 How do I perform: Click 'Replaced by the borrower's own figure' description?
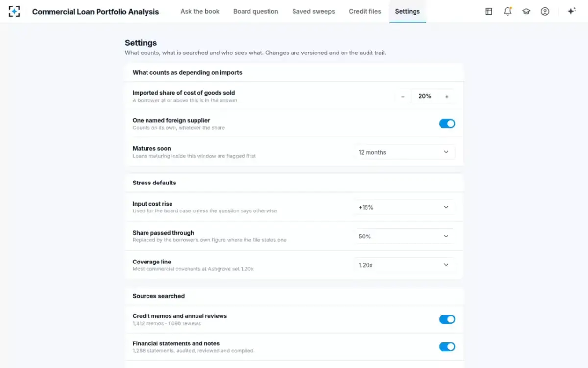coord(210,240)
